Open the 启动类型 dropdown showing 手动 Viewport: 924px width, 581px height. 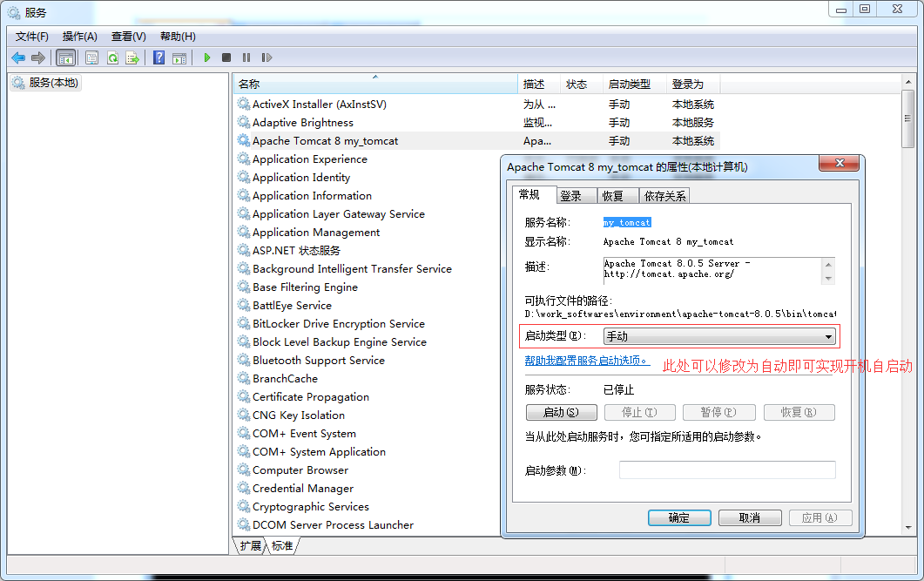719,336
